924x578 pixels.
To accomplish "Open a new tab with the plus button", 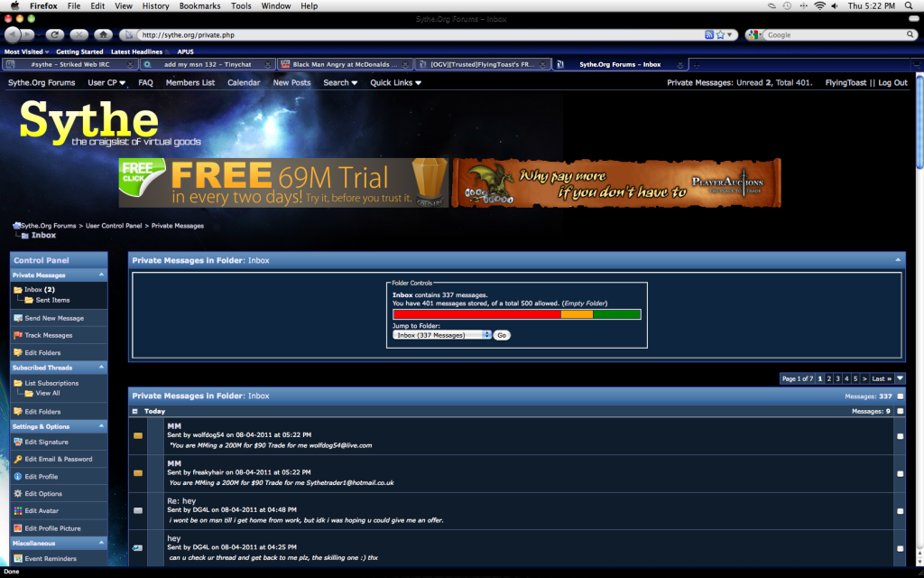I will pyautogui.click(x=697, y=65).
